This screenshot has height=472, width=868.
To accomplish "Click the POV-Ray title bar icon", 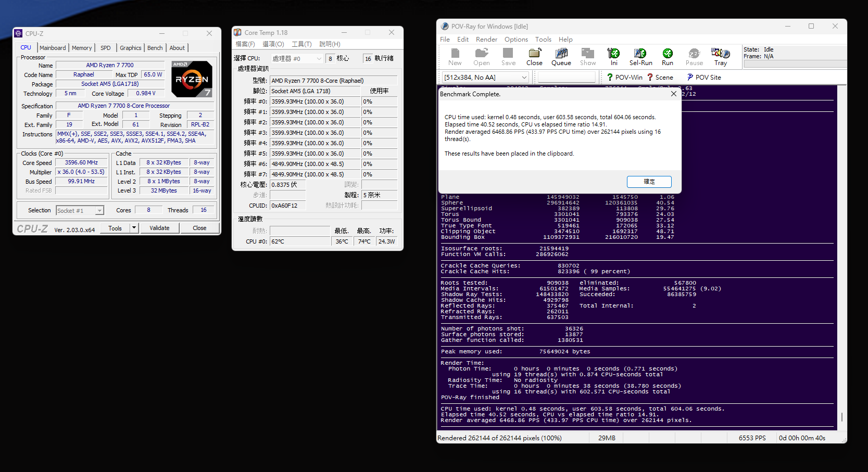I will (x=445, y=26).
